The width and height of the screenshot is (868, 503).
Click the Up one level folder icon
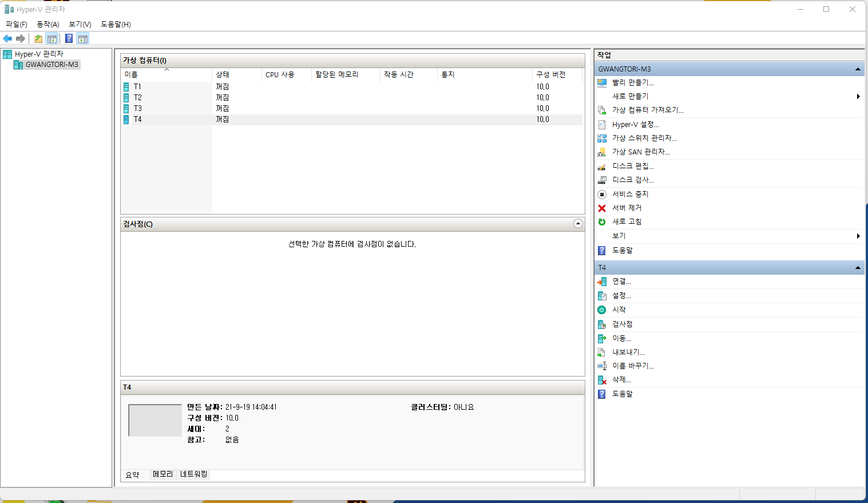(x=38, y=38)
